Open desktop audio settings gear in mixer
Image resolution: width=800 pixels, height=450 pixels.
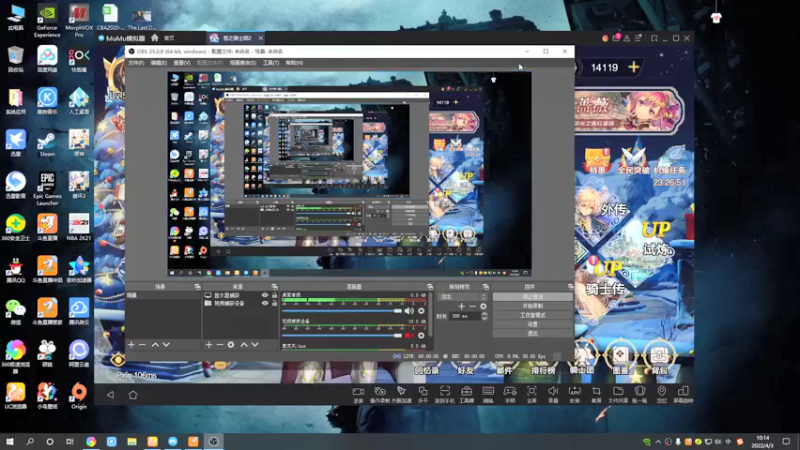[x=421, y=311]
